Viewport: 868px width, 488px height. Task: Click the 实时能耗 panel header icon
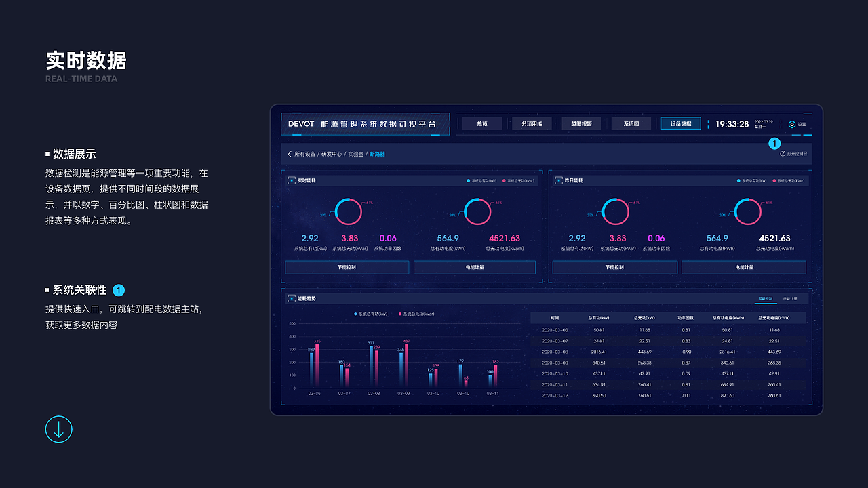coord(292,181)
